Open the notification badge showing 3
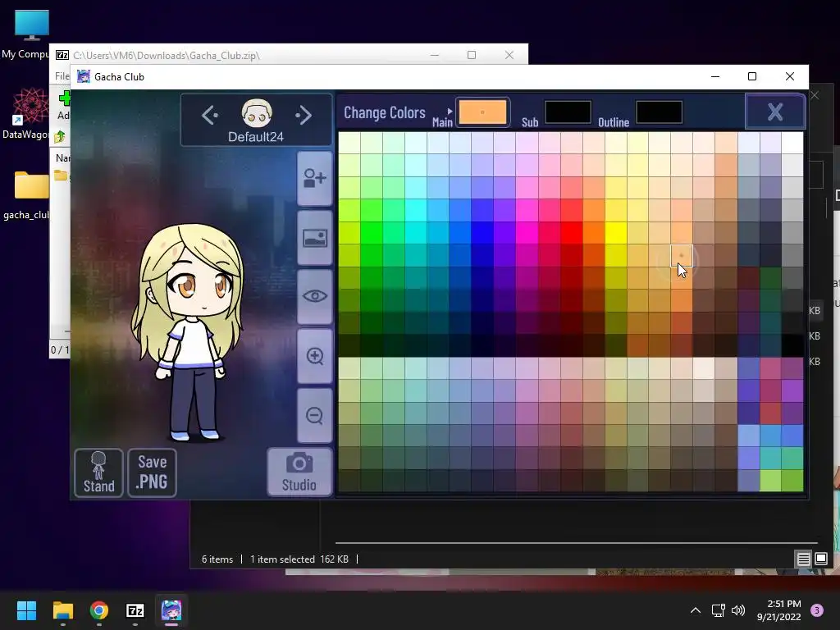840x630 pixels. [817, 610]
